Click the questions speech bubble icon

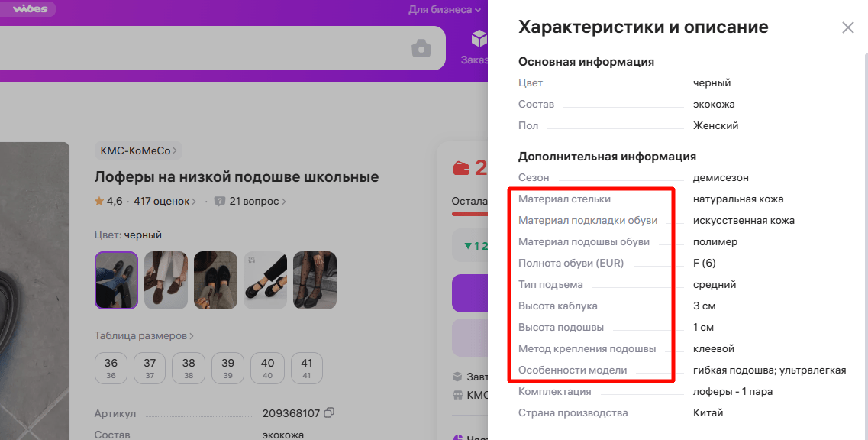220,201
